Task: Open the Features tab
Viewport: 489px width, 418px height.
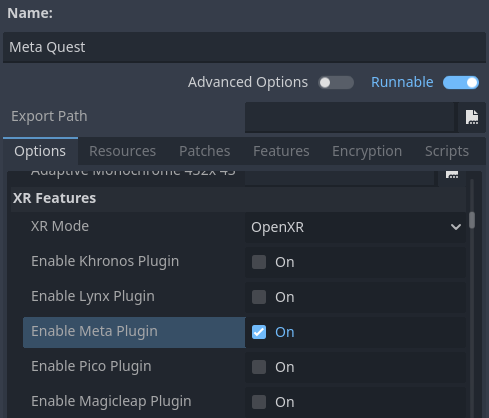Action: 281,151
